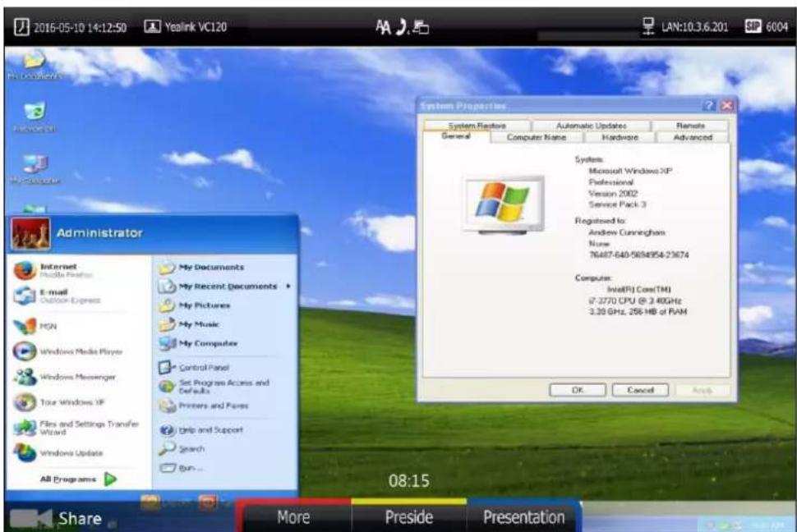
Task: Click the SIP account icon
Action: [753, 26]
